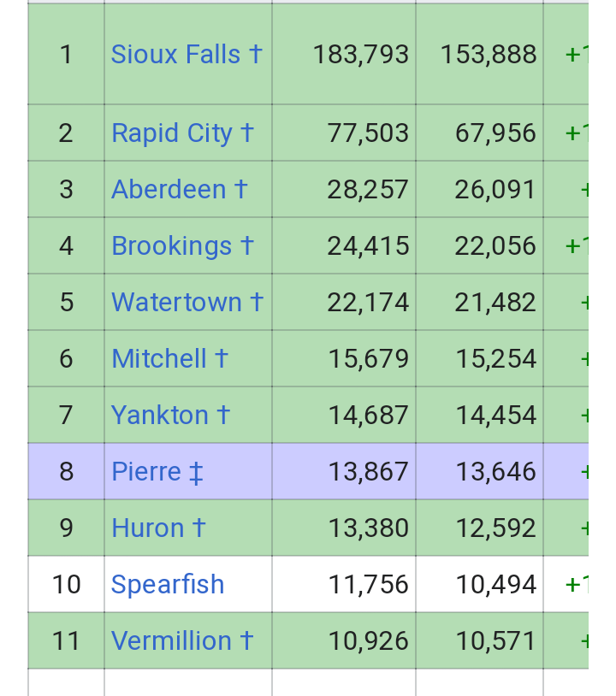Click rank number 8 cell
Viewport: 616px width, 696px height.
coord(66,472)
